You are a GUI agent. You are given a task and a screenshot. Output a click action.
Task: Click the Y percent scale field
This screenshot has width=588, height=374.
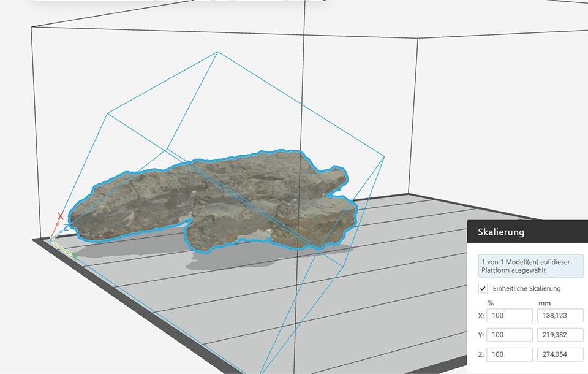click(x=509, y=335)
